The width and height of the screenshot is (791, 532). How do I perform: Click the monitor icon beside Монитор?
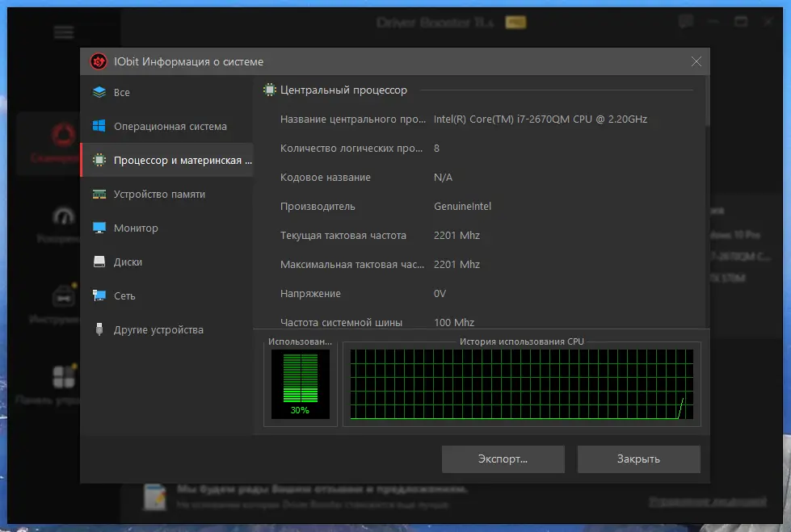tap(99, 228)
